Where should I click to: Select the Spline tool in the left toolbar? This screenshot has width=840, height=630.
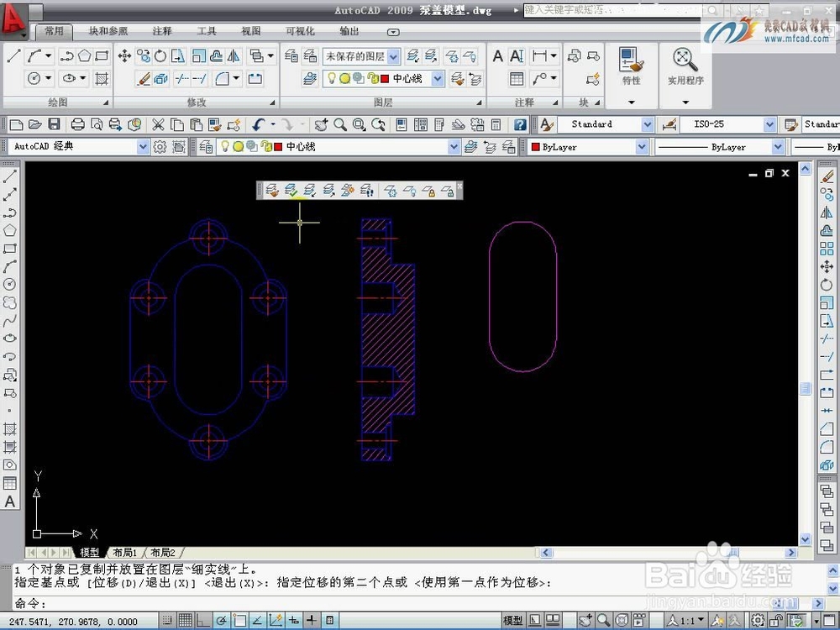[9, 320]
